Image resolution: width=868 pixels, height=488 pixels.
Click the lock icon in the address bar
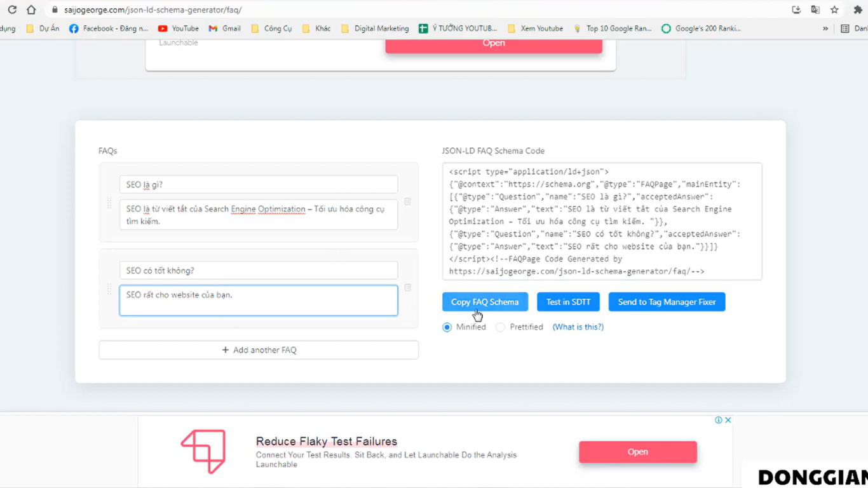click(x=55, y=10)
